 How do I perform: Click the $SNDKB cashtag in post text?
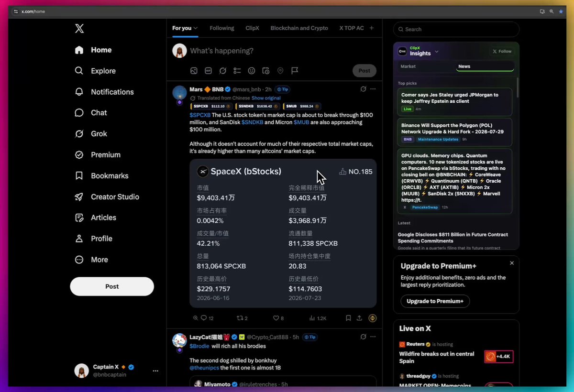pos(253,122)
